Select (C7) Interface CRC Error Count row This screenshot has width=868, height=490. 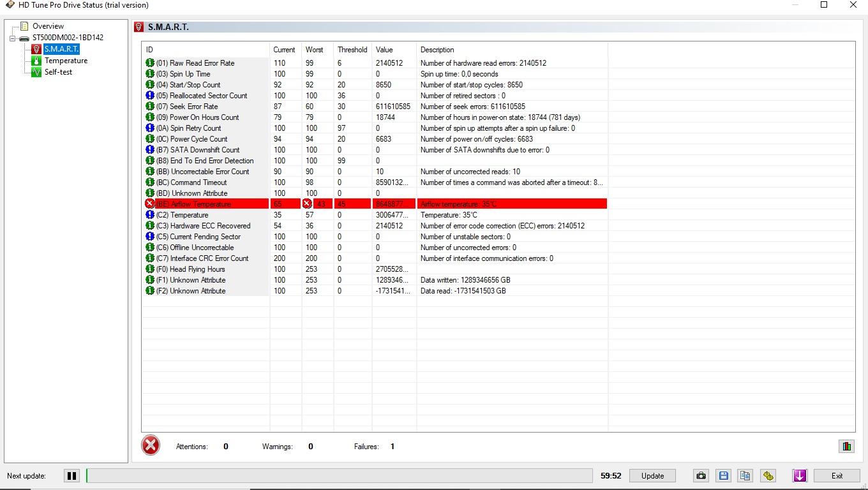375,258
